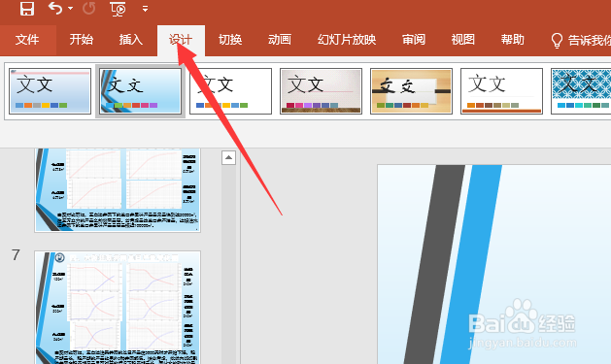The width and height of the screenshot is (611, 364).
Task: Click the 告诉我 search box text
Action: pyautogui.click(x=590, y=40)
